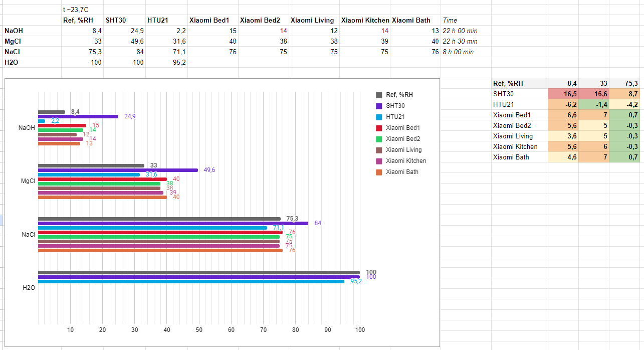Select the green -1,4 cell in HTU21 row
The width and height of the screenshot is (644, 350).
[x=594, y=104]
